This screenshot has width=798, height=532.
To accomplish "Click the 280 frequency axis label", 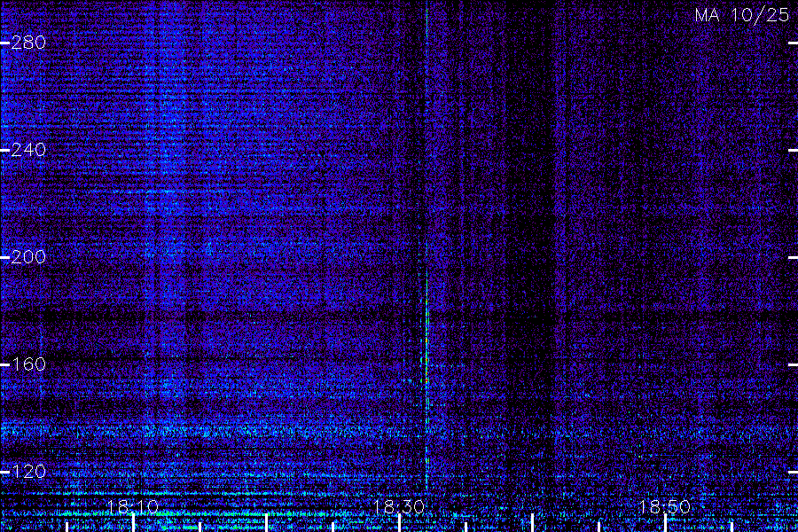I will click(x=28, y=43).
